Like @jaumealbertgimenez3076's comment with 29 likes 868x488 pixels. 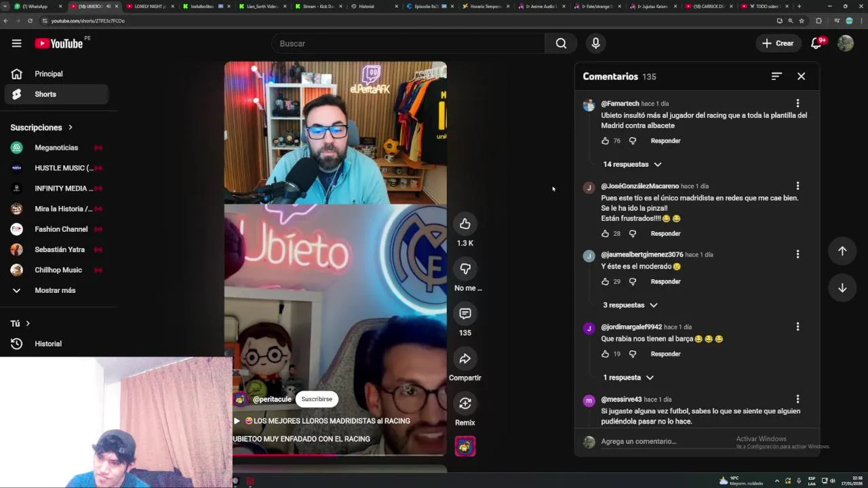click(x=605, y=281)
